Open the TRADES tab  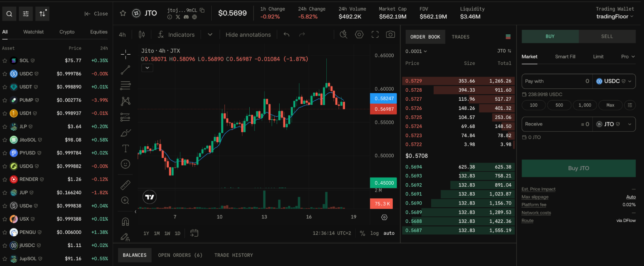461,37
